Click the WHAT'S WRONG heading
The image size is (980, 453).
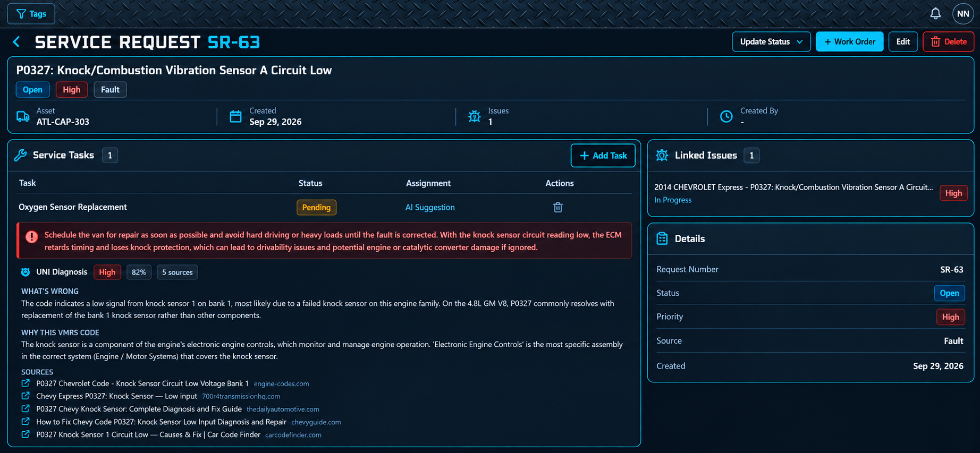pyautogui.click(x=50, y=291)
